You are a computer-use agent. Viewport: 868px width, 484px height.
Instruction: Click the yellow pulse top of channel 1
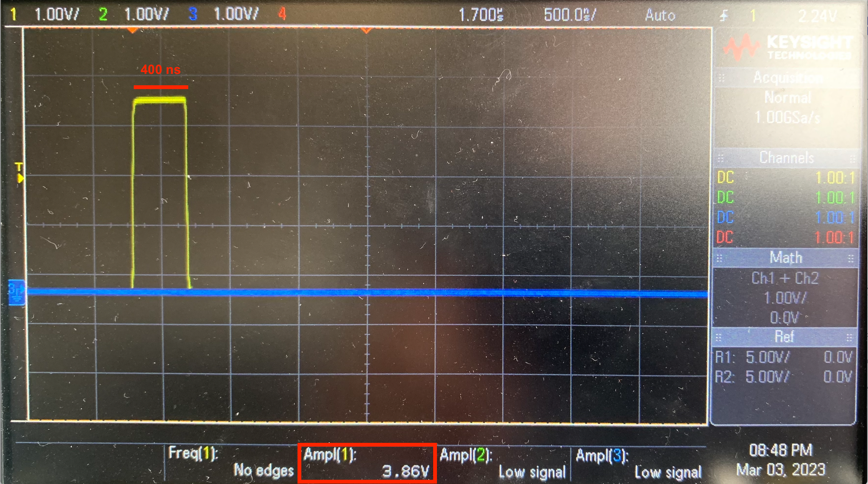point(160,100)
